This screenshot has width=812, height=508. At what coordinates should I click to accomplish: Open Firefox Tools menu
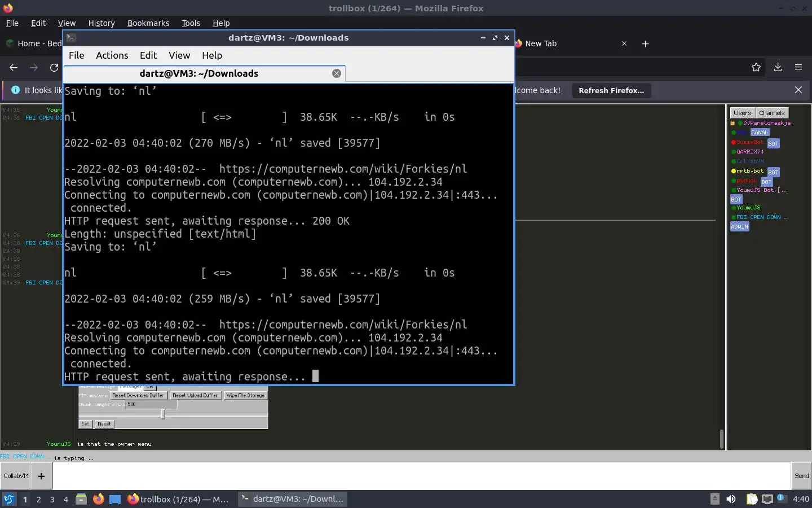191,23
